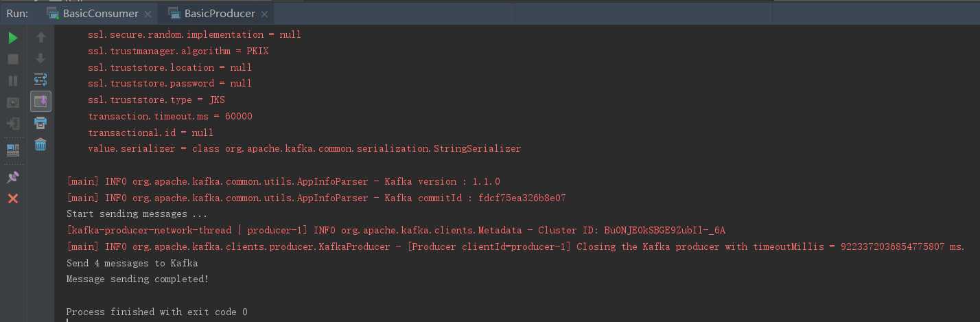The height and width of the screenshot is (322, 980).
Task: Toggle scroll to end of output
Action: (x=40, y=102)
